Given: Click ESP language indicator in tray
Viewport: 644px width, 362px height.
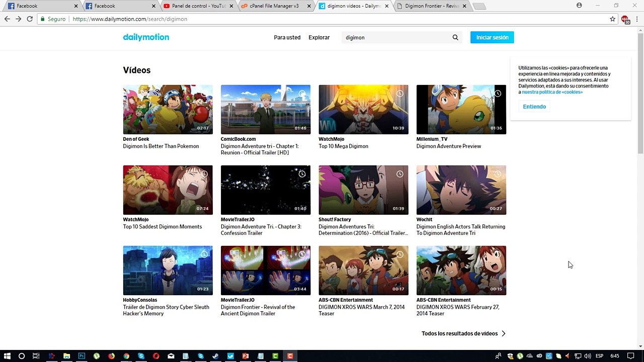Looking at the screenshot, I should (600, 356).
